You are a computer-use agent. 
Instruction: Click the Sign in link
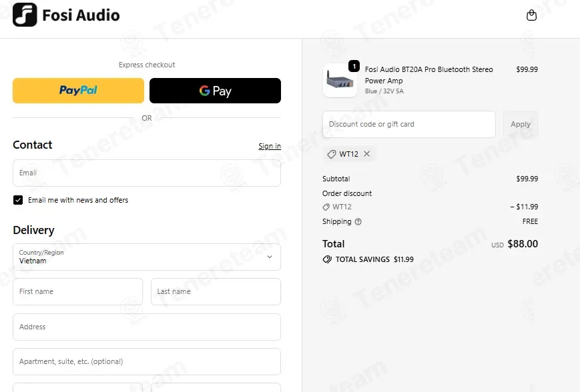[270, 146]
